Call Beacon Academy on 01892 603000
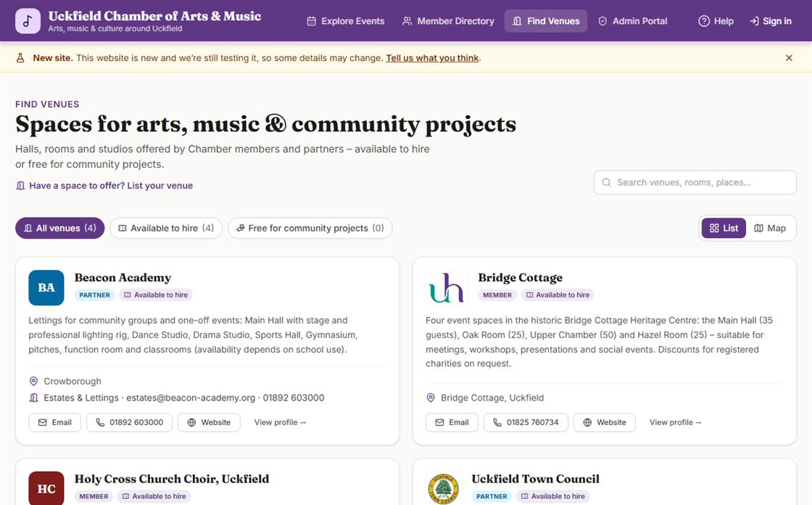The image size is (812, 505). pyautogui.click(x=130, y=422)
